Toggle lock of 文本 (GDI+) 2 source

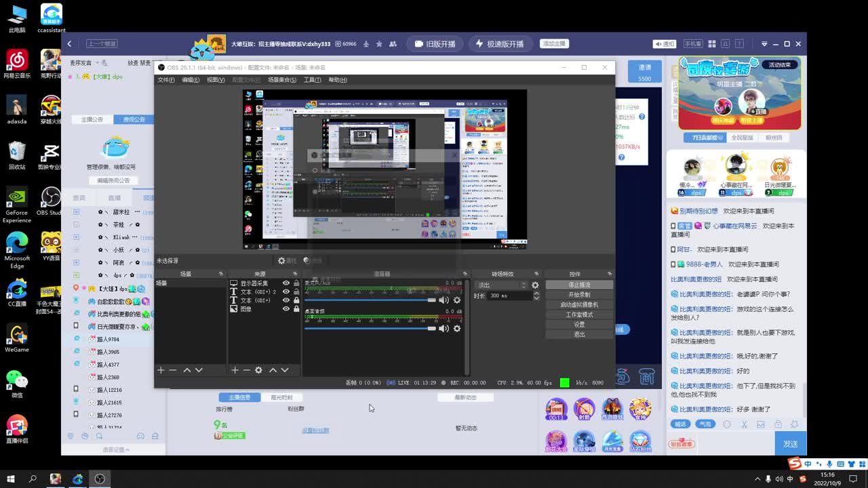click(x=296, y=291)
